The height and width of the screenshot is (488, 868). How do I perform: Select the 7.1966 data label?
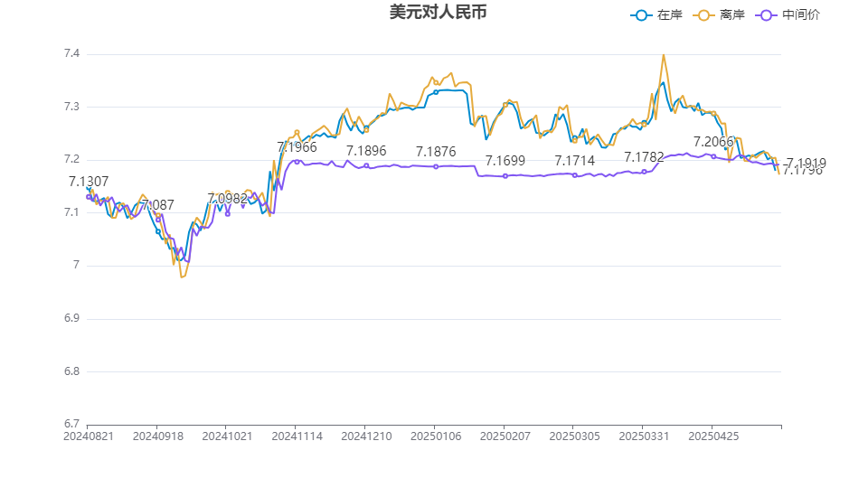click(297, 147)
